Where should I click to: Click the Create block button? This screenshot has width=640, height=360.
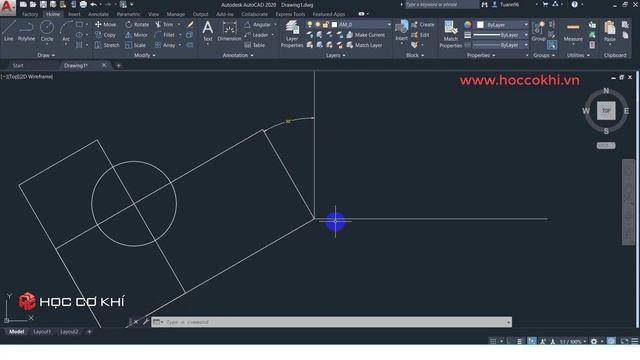point(422,24)
